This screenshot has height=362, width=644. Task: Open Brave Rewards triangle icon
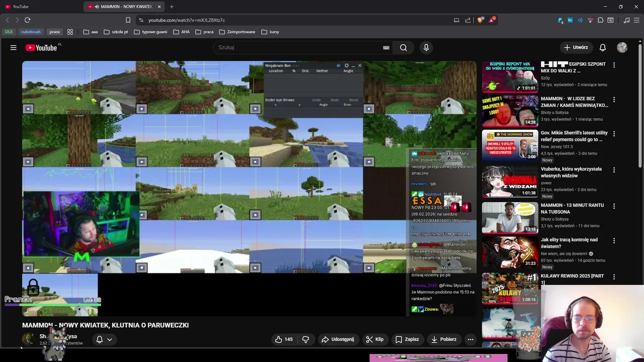coord(492,20)
